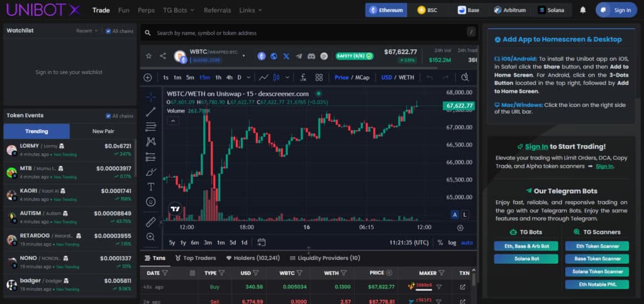This screenshot has width=644, height=304.
Task: Select the pattern drawing tool
Action: click(x=151, y=142)
